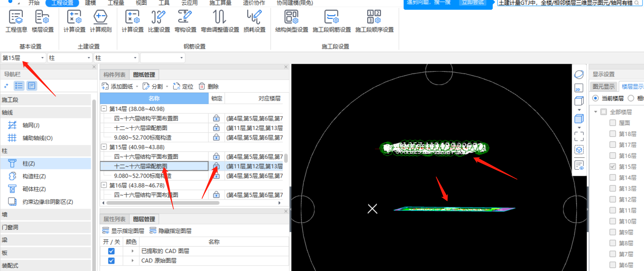
Task: Open 施工段钢筋设置
Action: [332, 21]
